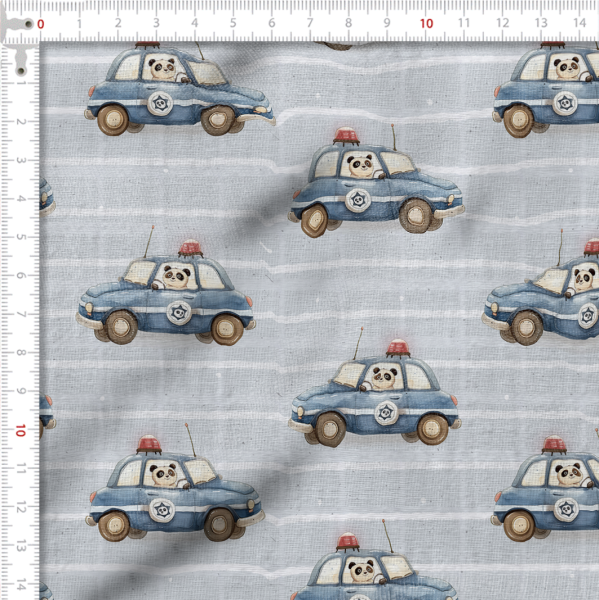Pick number 5 on the vertical ruler
The width and height of the screenshot is (599, 600).
coord(21,237)
